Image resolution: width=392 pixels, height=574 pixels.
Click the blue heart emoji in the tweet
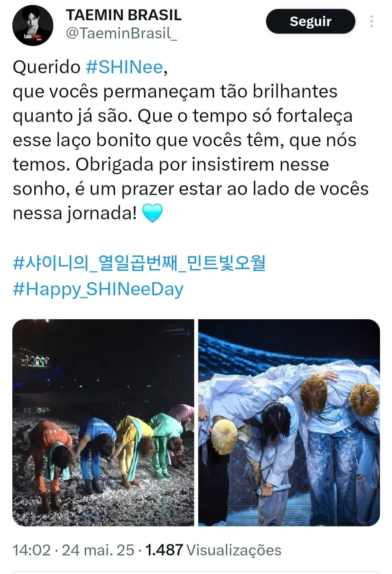click(152, 213)
